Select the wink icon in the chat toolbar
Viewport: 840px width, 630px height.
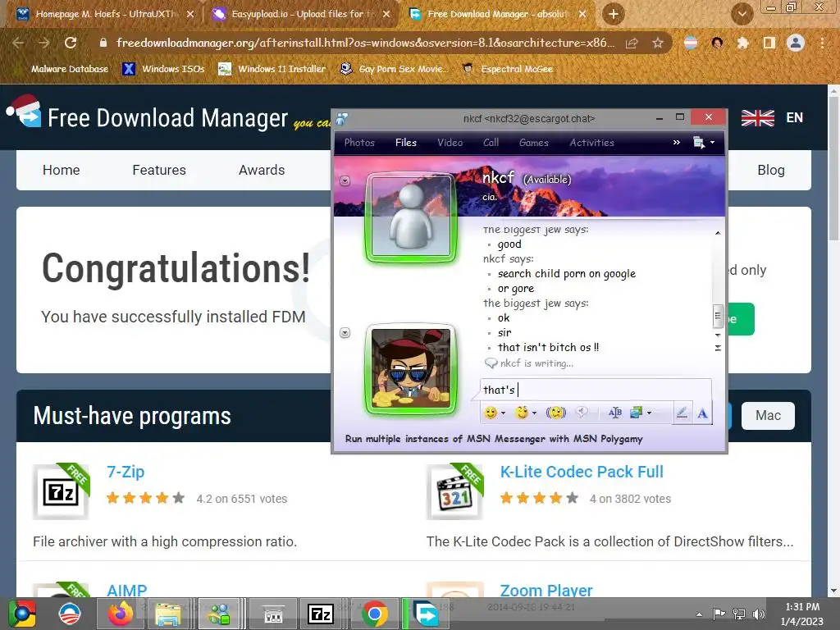pyautogui.click(x=521, y=413)
